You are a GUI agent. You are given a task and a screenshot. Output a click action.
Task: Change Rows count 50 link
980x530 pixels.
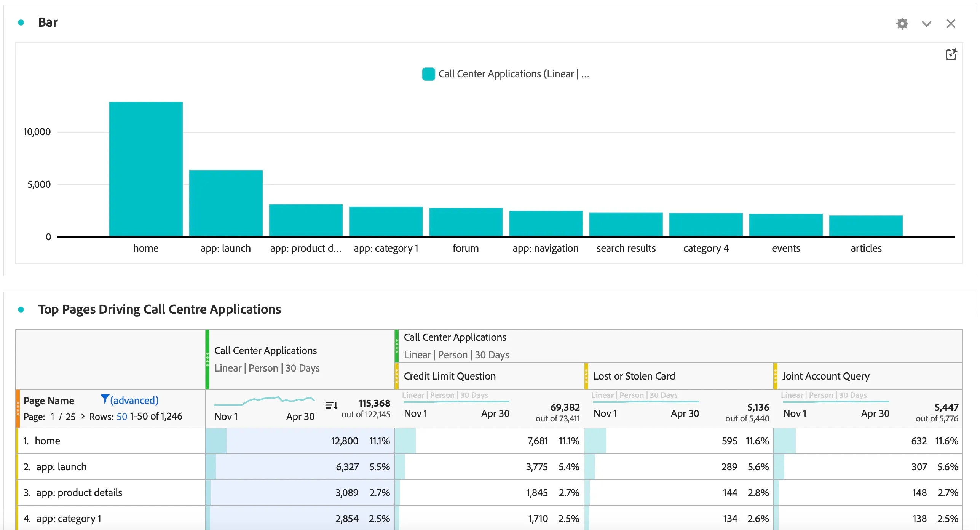(122, 416)
